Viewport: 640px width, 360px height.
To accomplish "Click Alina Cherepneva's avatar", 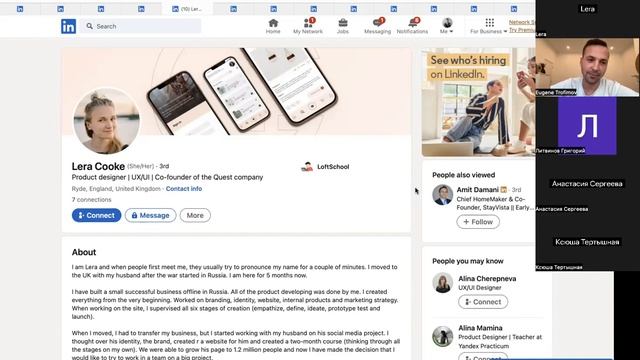I will pyautogui.click(x=442, y=283).
